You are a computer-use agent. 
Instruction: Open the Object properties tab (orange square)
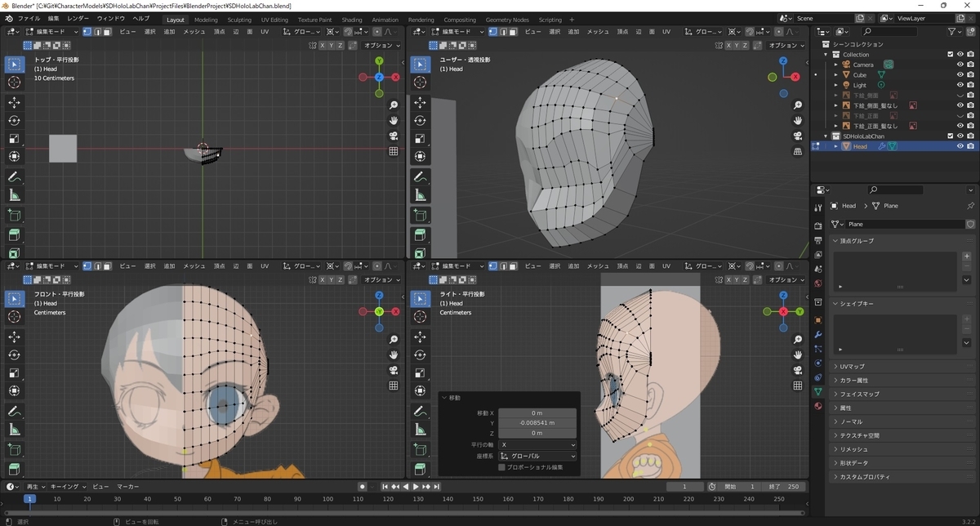818,320
